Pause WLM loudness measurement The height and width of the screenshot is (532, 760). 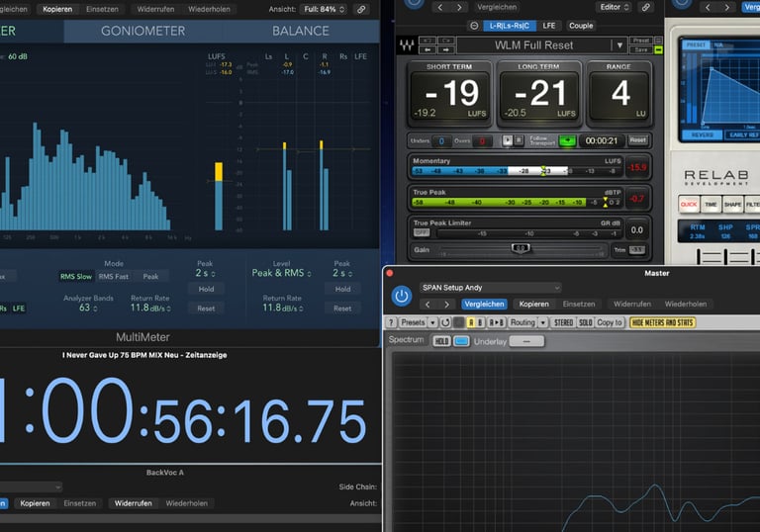coord(519,140)
